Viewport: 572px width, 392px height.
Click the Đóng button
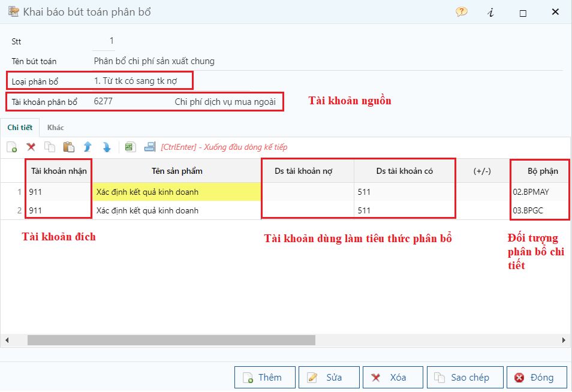coord(536,378)
